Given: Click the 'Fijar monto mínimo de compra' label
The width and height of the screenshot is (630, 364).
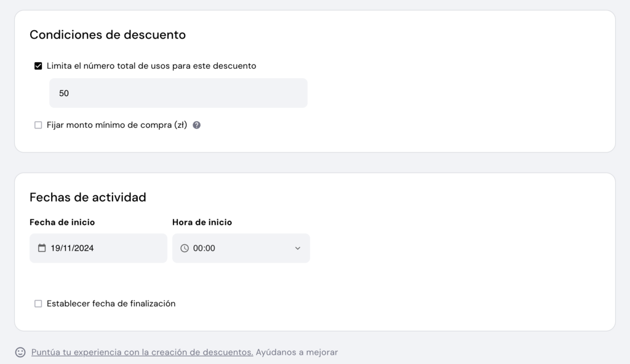Looking at the screenshot, I should tap(117, 125).
